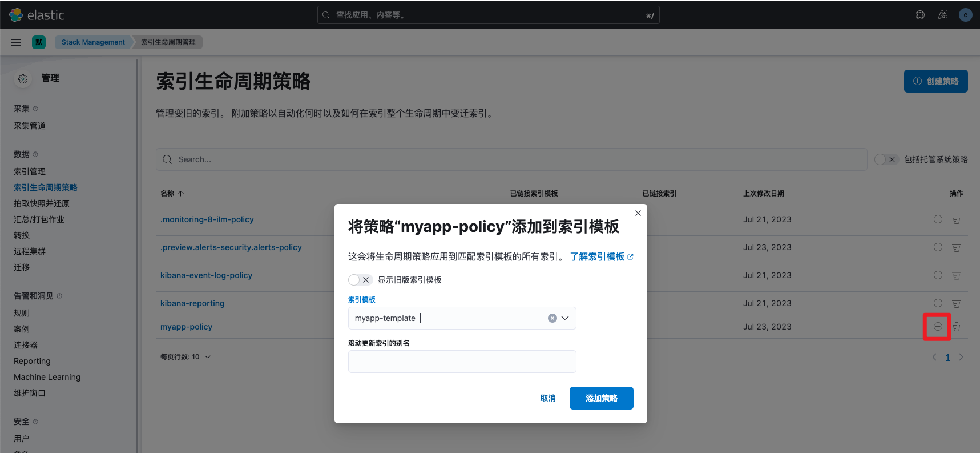Open 采集管道 in sidebar
Viewport: 980px width, 453px height.
coord(30,126)
